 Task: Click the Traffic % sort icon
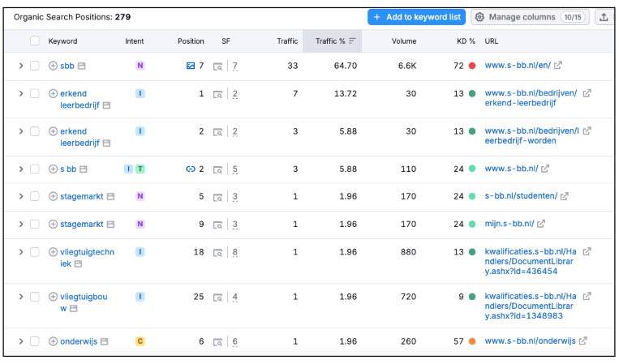[352, 41]
